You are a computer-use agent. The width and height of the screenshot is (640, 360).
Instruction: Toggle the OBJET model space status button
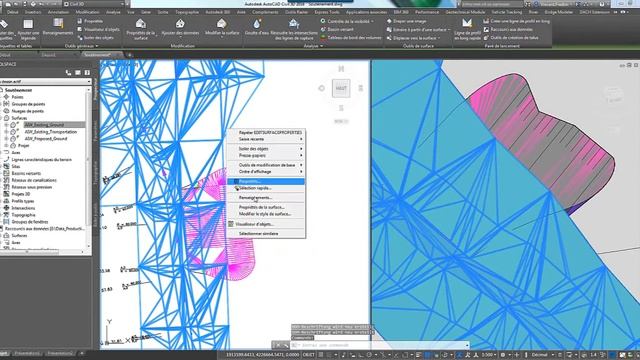(x=309, y=355)
